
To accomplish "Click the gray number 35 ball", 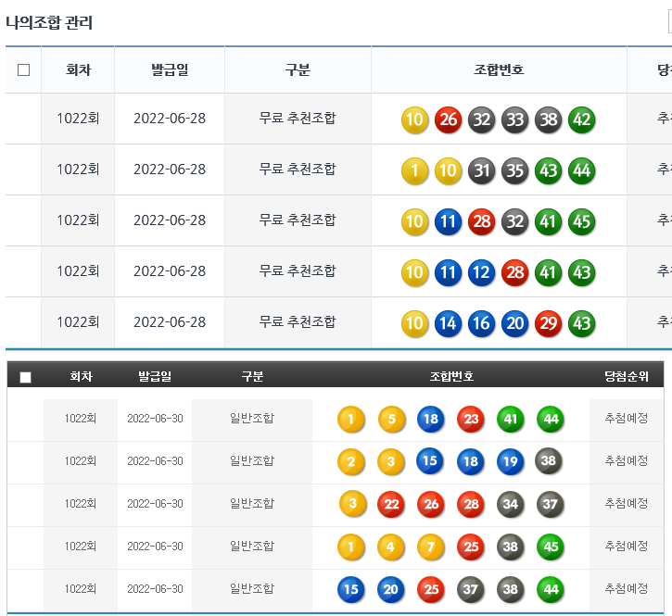I will pos(515,170).
